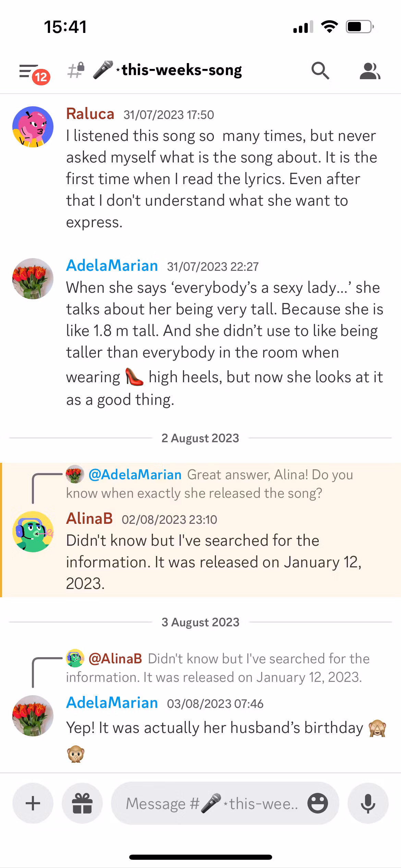Image resolution: width=401 pixels, height=868 pixels.
Task: Tap Raluca's avatar picture
Action: point(33,126)
